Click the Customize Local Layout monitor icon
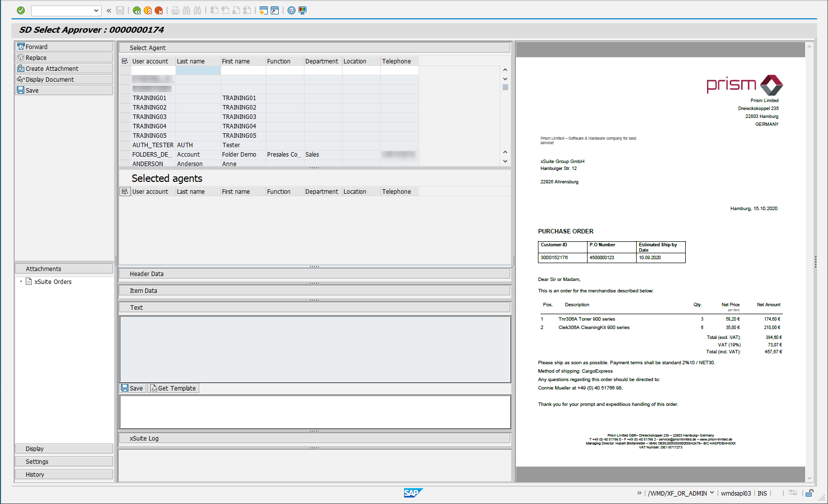The width and height of the screenshot is (828, 504). pyautogui.click(x=302, y=10)
